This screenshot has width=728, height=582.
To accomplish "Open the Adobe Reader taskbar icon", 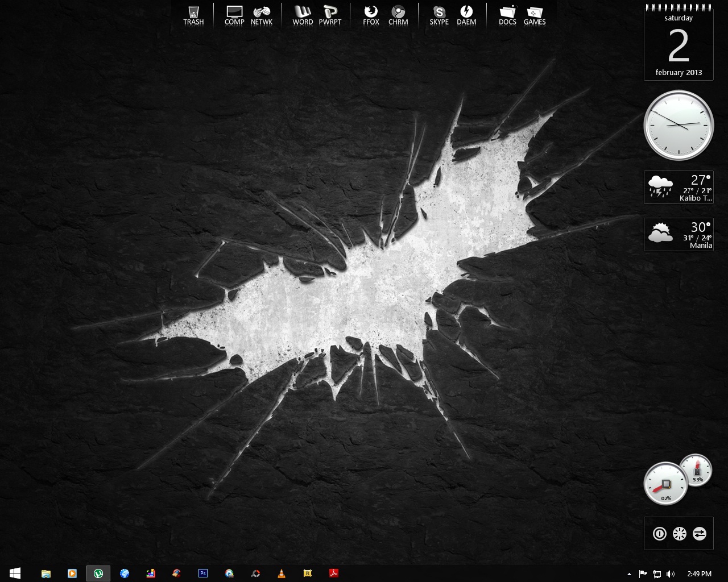I will click(x=334, y=573).
